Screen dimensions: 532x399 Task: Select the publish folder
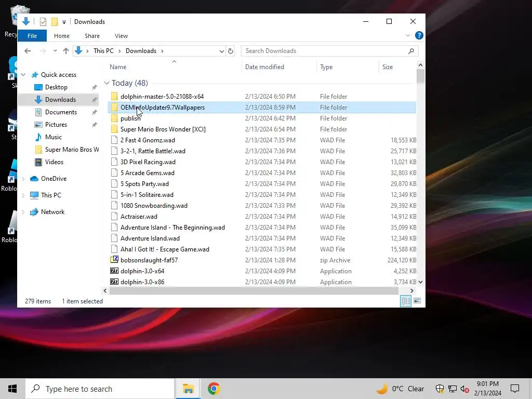(130, 118)
